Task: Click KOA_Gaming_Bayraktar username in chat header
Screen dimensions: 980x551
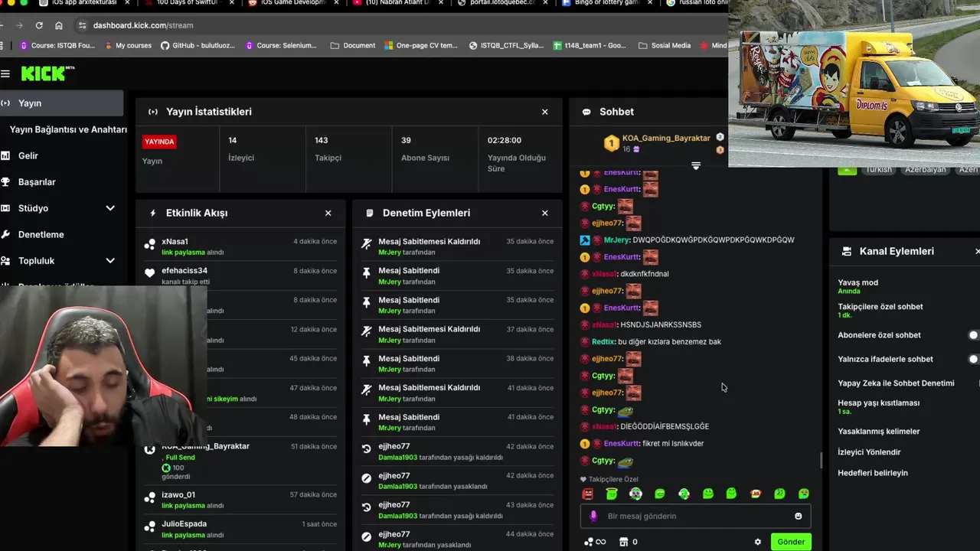Action: 666,138
